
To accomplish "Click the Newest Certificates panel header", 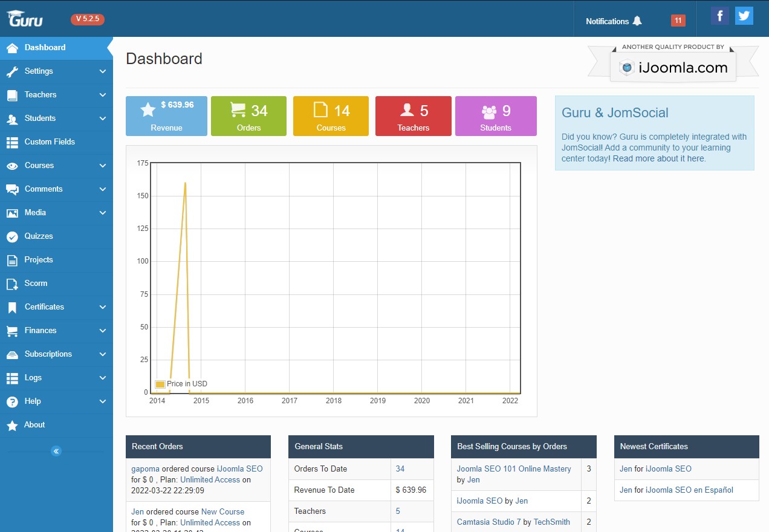I will (687, 447).
